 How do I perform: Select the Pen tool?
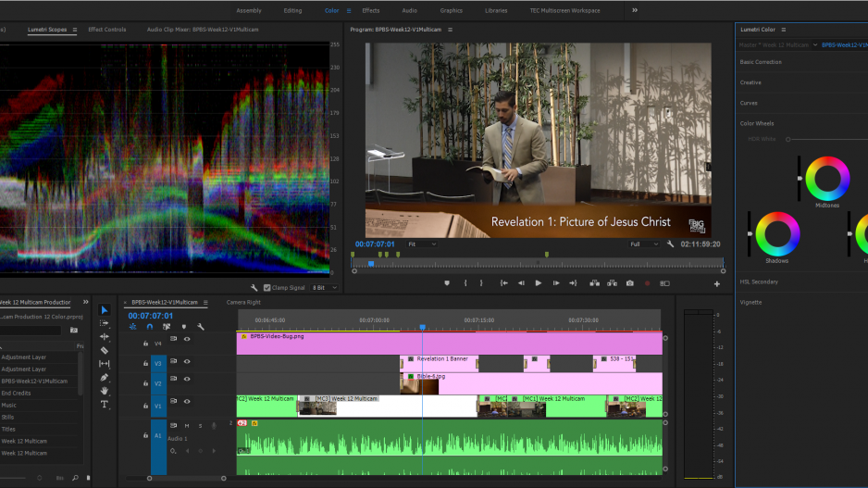point(104,377)
